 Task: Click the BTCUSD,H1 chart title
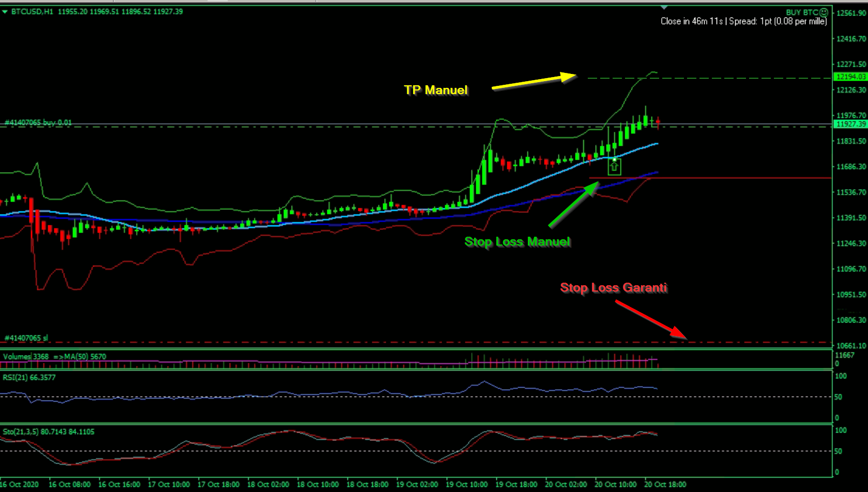[32, 11]
